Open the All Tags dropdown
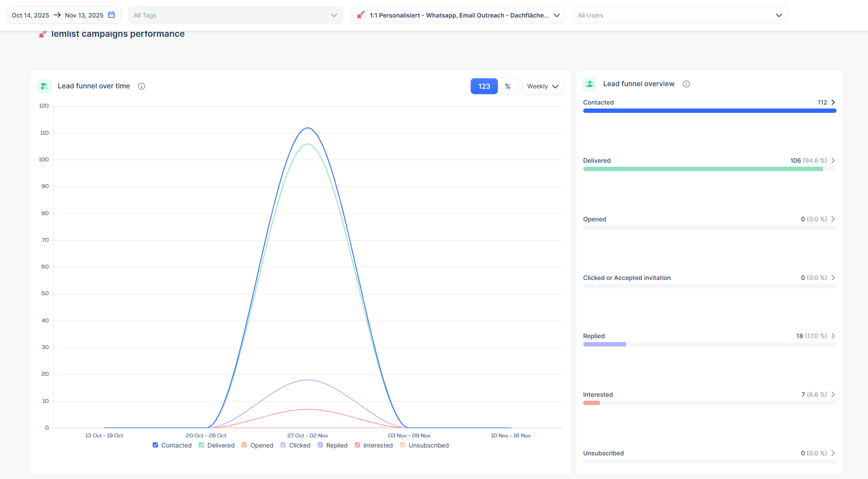Viewport: 868px width, 479px height. click(235, 14)
